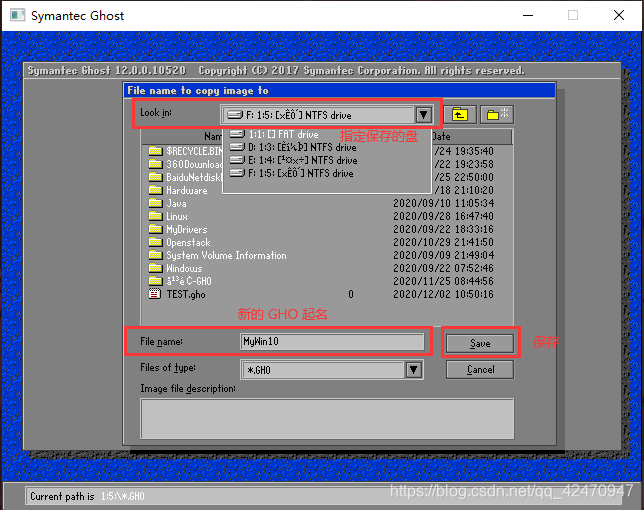Click the Cancel button
644x510 pixels.
(x=480, y=370)
